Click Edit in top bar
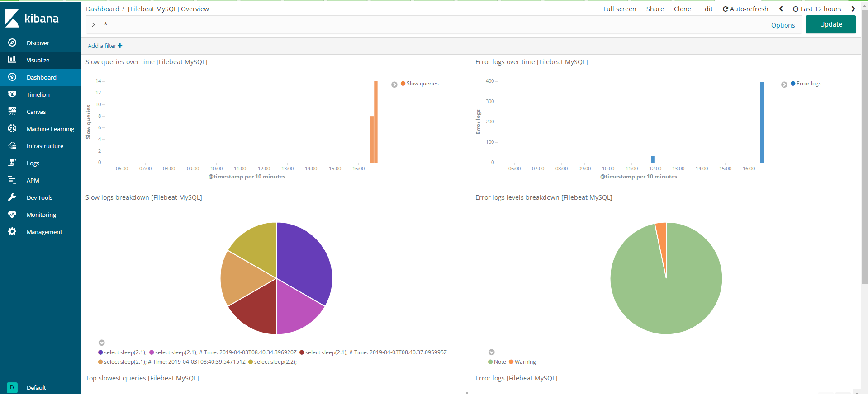 (707, 9)
